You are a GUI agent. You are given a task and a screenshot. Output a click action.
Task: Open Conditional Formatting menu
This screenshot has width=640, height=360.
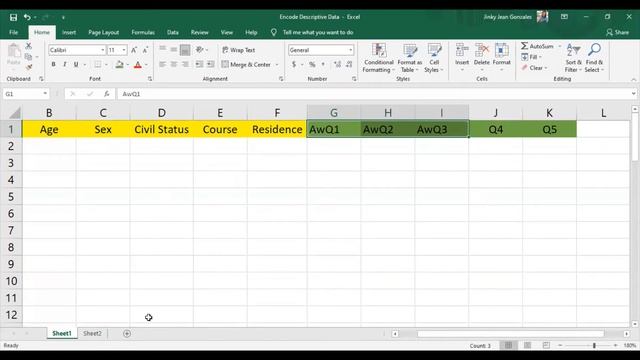pos(379,58)
